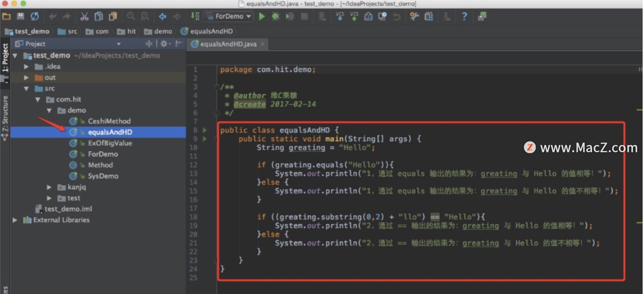Screen dimensions: 644x294
Task: Click the Synchronize refresh icon
Action: pyautogui.click(x=35, y=16)
